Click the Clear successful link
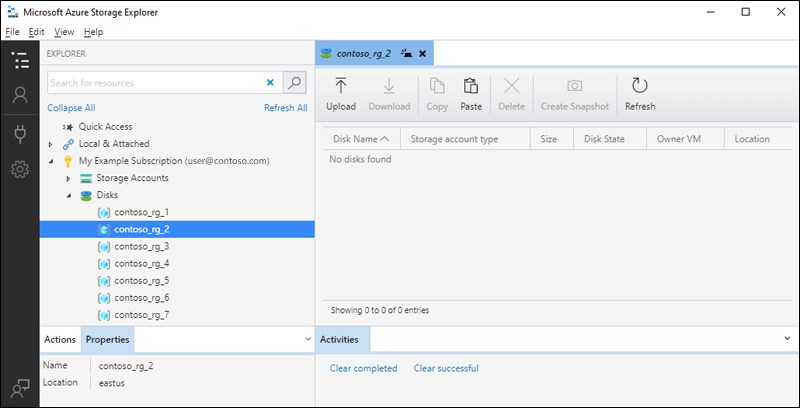 (x=446, y=368)
